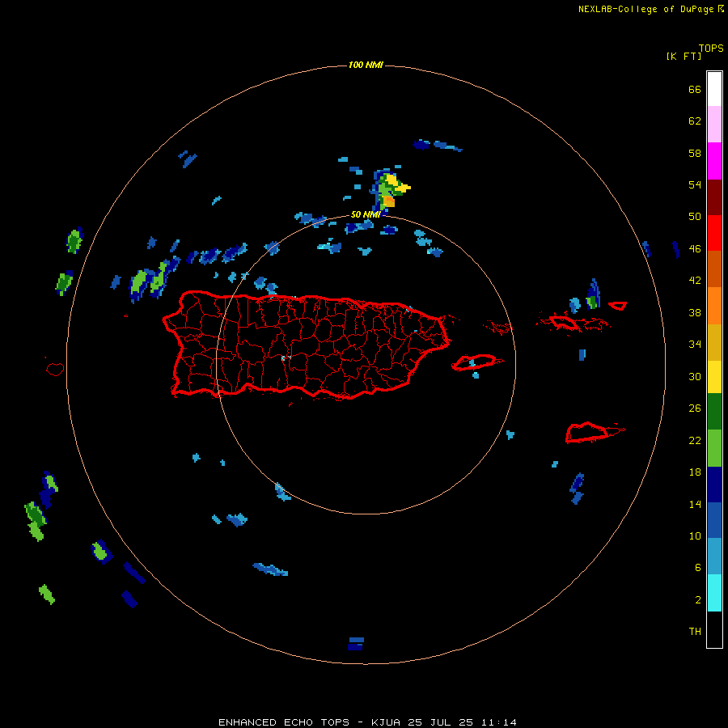This screenshot has width=728, height=728.
Task: Click the white 66 kft legend swatch
Action: point(714,89)
